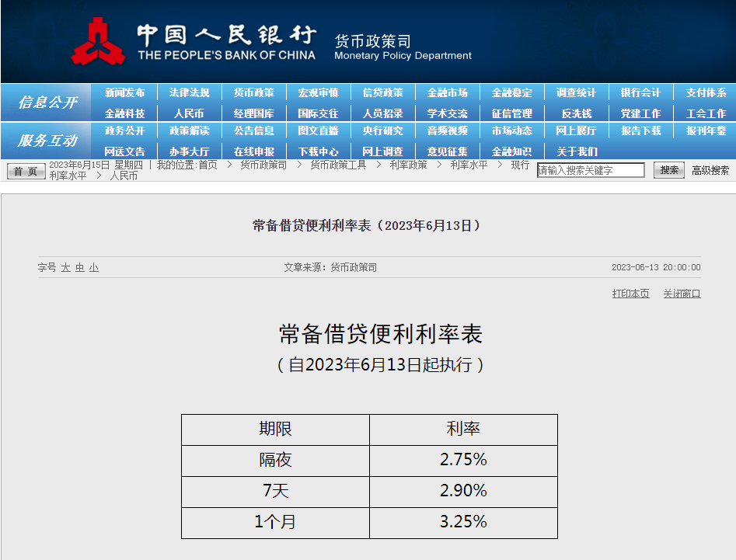Image resolution: width=736 pixels, height=560 pixels.
Task: Open 办事大厅 navigation item
Action: (189, 151)
